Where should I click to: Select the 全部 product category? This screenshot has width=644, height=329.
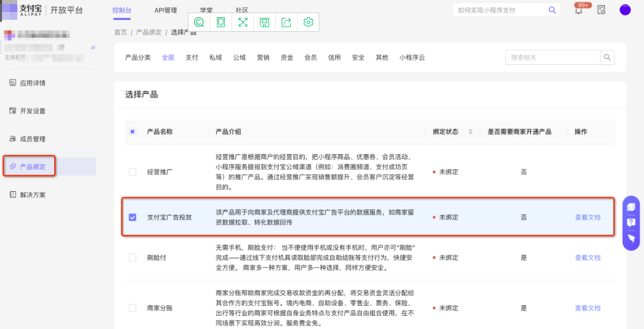click(x=168, y=58)
